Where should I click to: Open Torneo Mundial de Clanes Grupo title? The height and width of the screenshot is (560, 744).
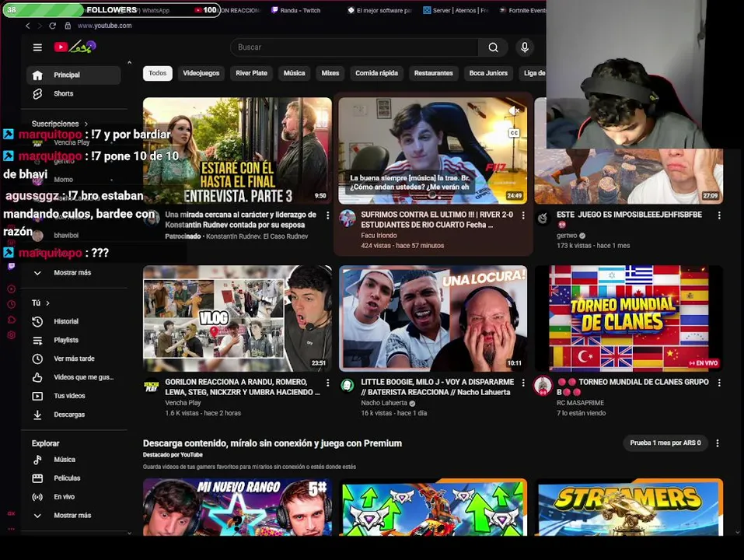click(x=633, y=387)
